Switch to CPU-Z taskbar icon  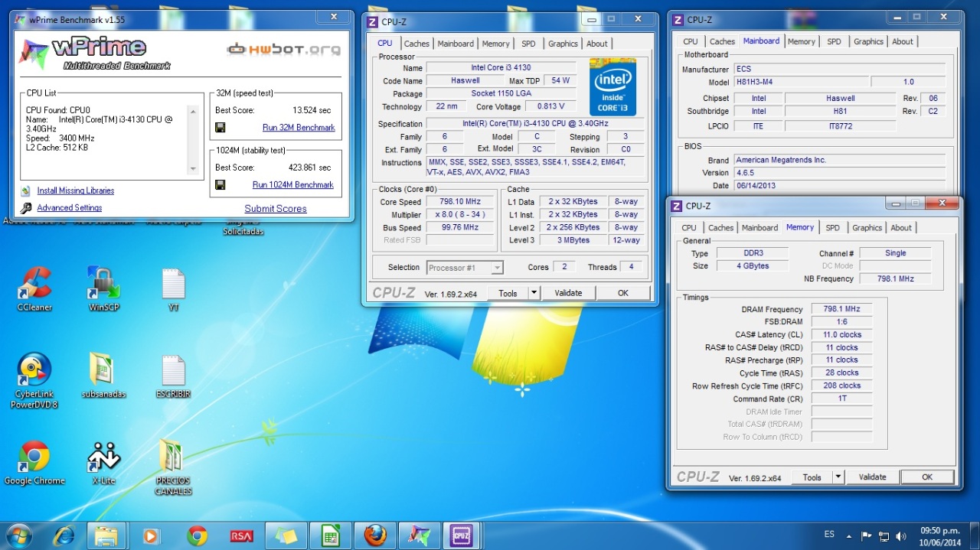(x=462, y=535)
